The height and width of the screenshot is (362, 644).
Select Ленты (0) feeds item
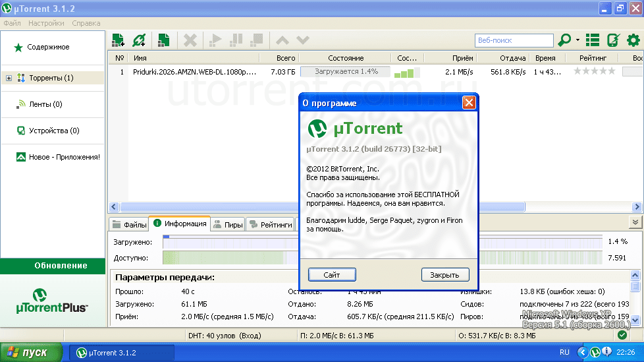[45, 104]
